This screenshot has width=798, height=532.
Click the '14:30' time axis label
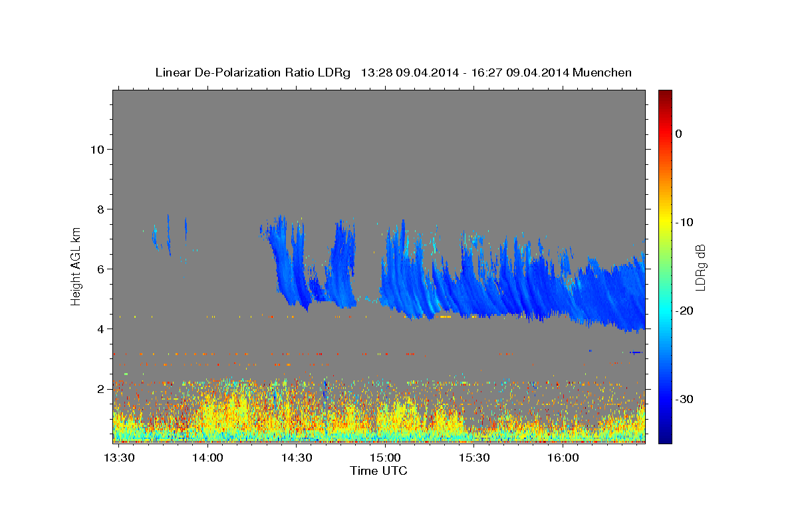[x=297, y=458]
